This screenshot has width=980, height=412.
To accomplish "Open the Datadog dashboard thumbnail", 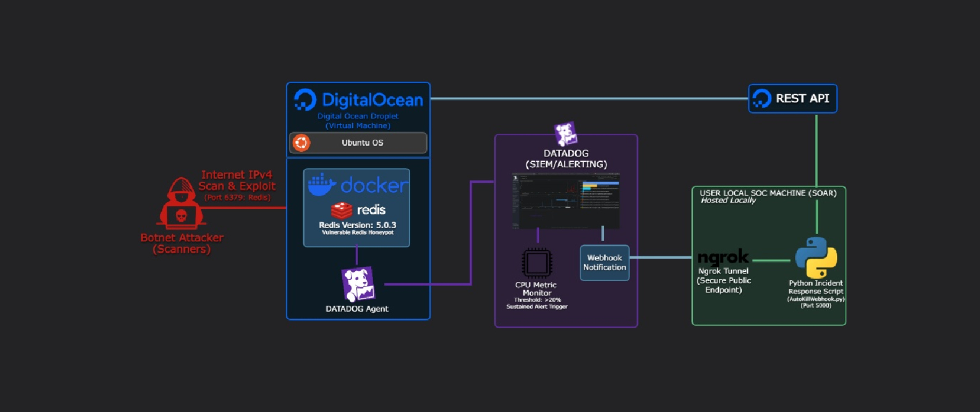I will 566,201.
